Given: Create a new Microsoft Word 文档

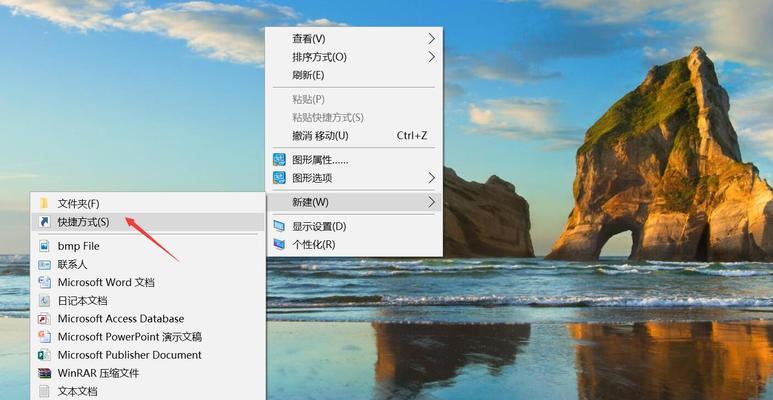Looking at the screenshot, I should point(147,282).
